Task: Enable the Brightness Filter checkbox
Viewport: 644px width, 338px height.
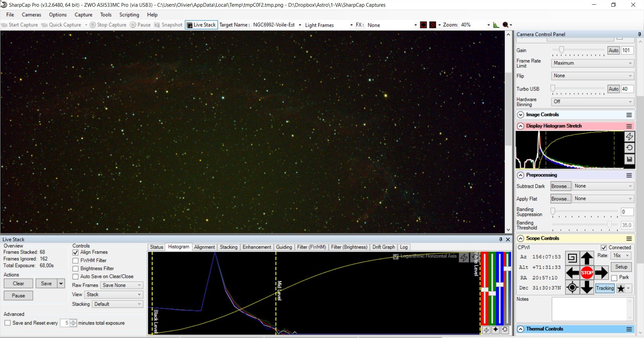Action: pyautogui.click(x=75, y=269)
